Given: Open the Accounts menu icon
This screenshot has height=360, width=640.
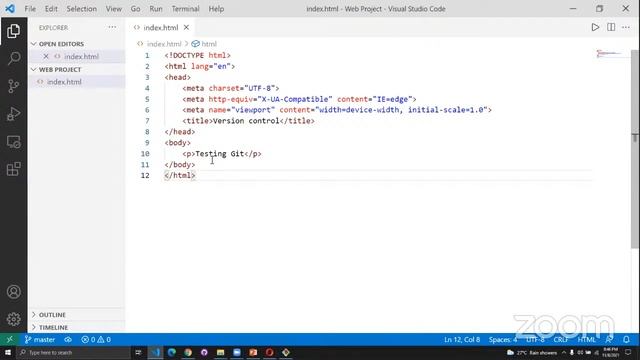Looking at the screenshot, I should (13, 292).
